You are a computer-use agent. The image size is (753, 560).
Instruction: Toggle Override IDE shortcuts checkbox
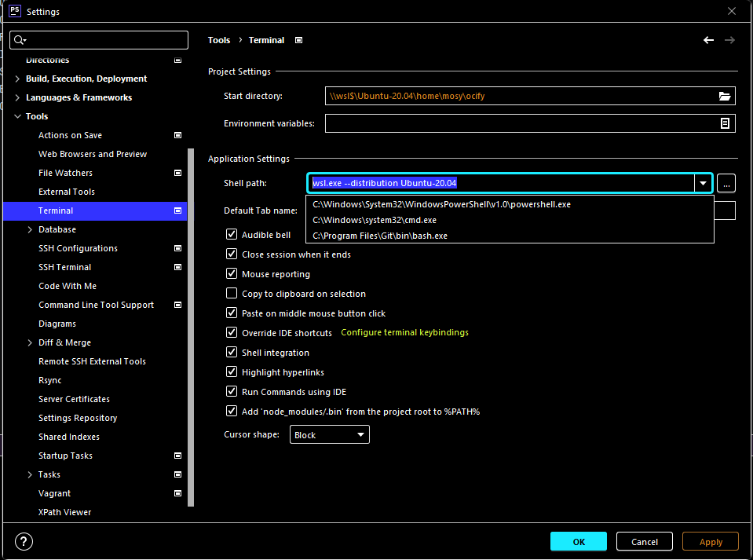click(232, 333)
